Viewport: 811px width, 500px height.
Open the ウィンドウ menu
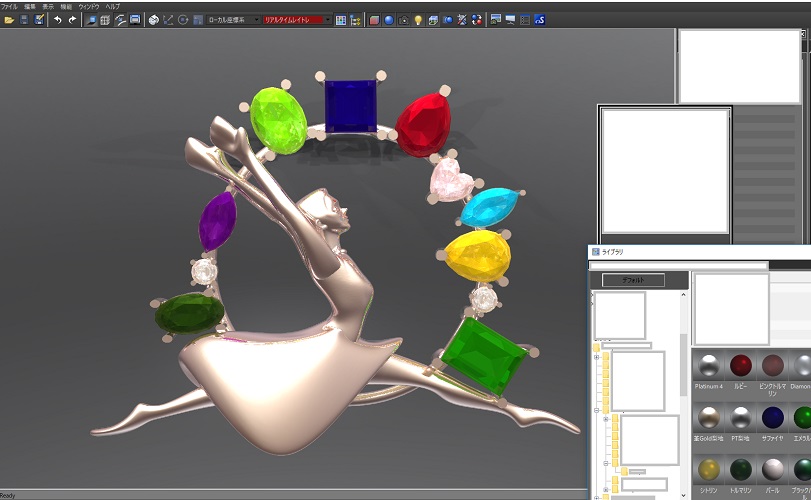pos(88,6)
